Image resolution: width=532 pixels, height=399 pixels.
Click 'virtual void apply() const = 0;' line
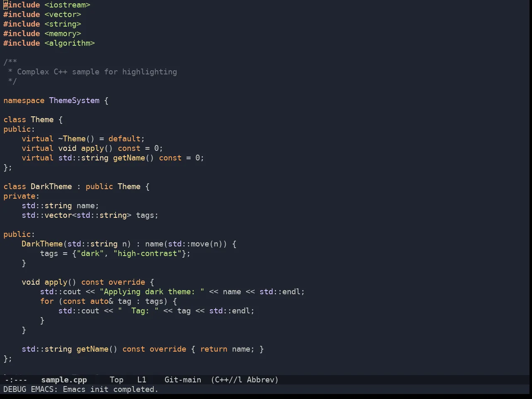click(92, 148)
